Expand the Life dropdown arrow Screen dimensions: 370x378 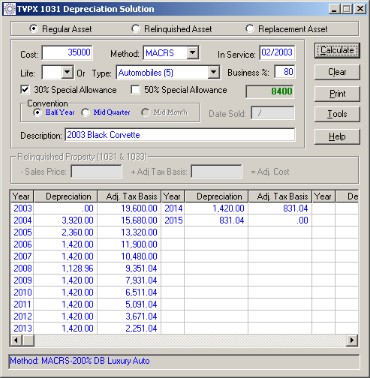click(x=67, y=72)
